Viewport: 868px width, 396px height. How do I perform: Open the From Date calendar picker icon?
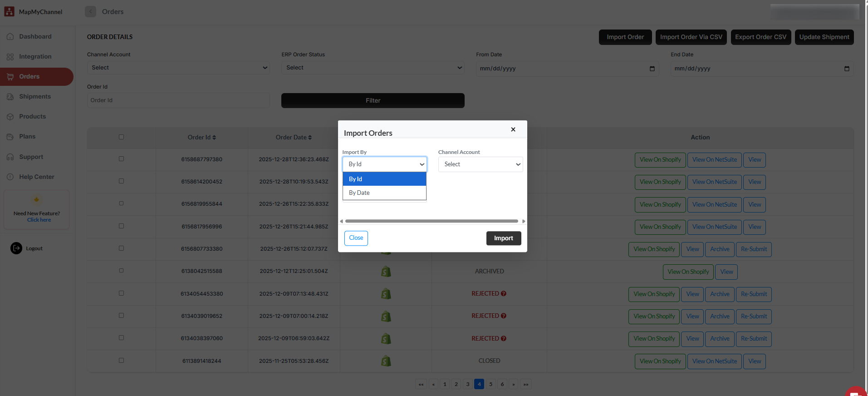coord(652,69)
